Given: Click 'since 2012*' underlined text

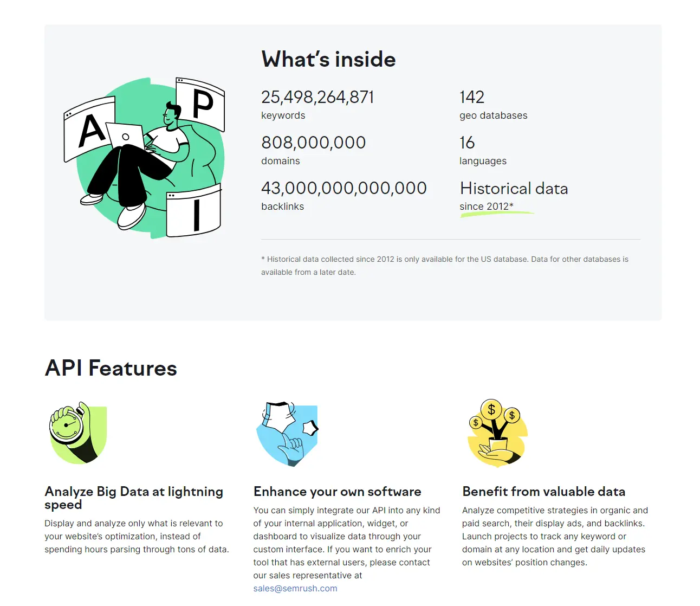Looking at the screenshot, I should 487,207.
